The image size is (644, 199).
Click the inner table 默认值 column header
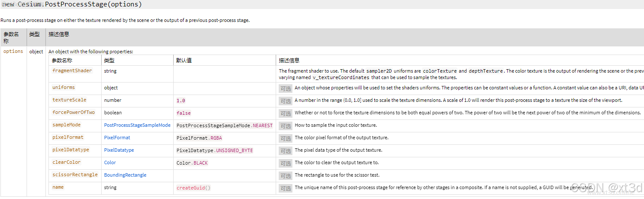184,61
